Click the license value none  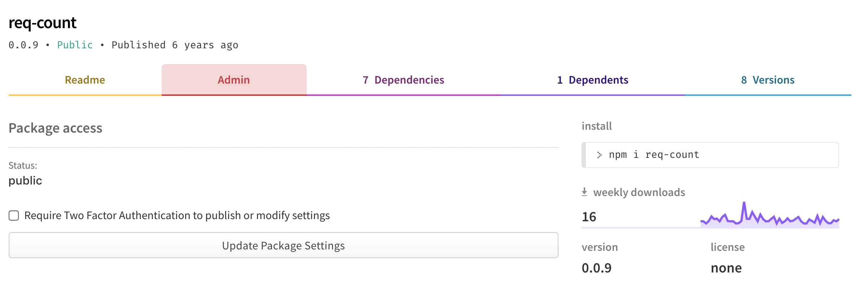tap(726, 268)
